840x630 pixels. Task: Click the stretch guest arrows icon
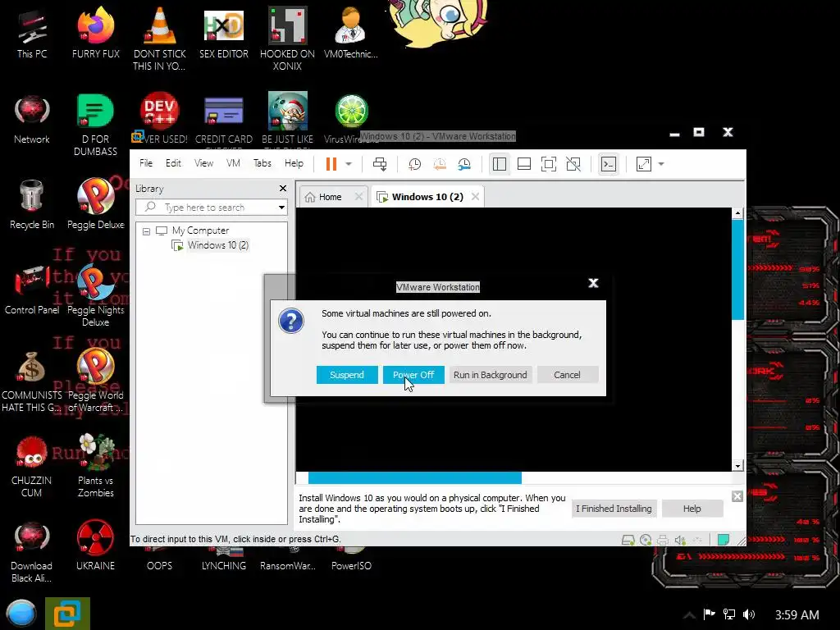[643, 164]
